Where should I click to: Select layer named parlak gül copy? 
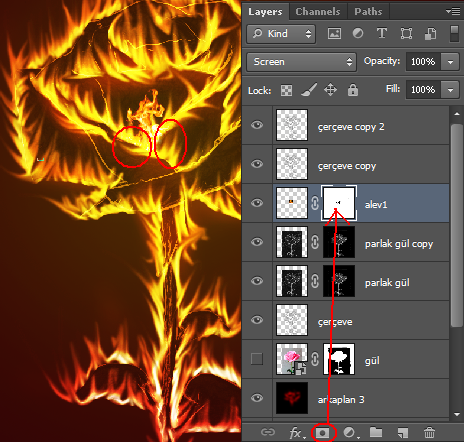399,244
